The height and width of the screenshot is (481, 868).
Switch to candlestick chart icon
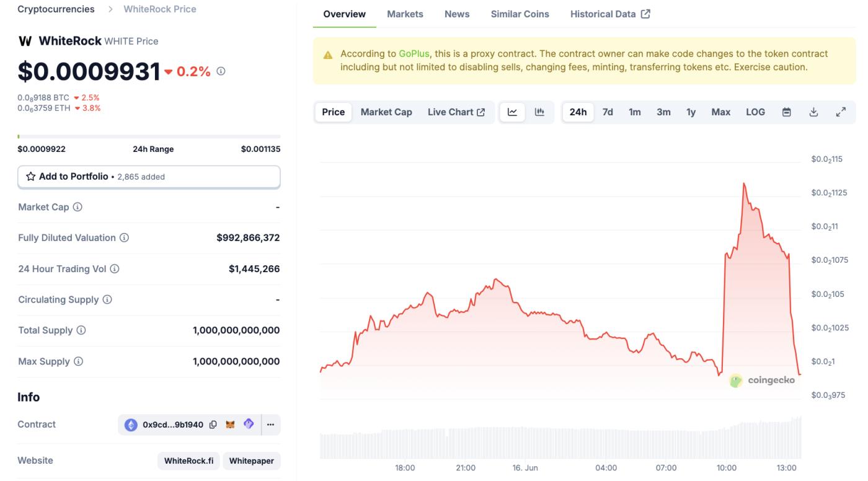(x=539, y=112)
